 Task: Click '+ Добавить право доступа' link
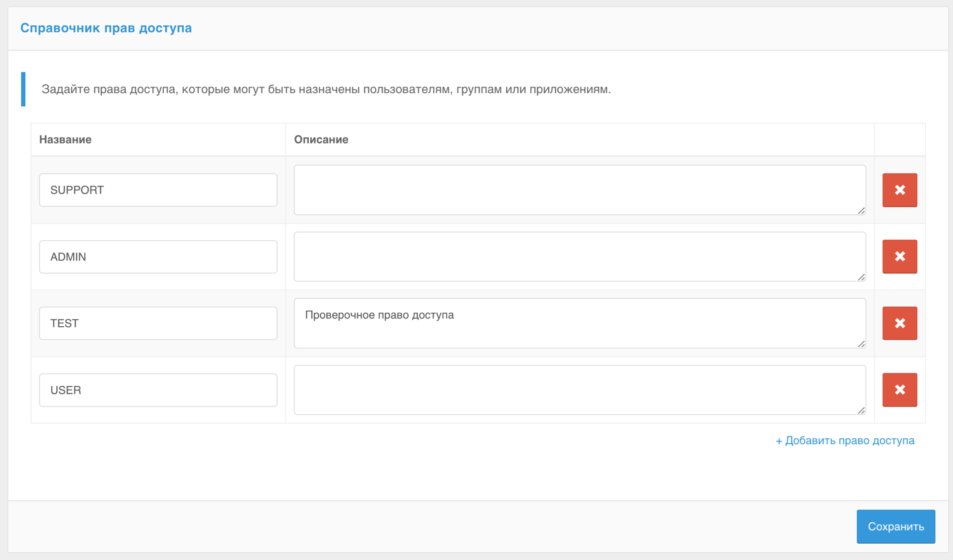click(844, 441)
